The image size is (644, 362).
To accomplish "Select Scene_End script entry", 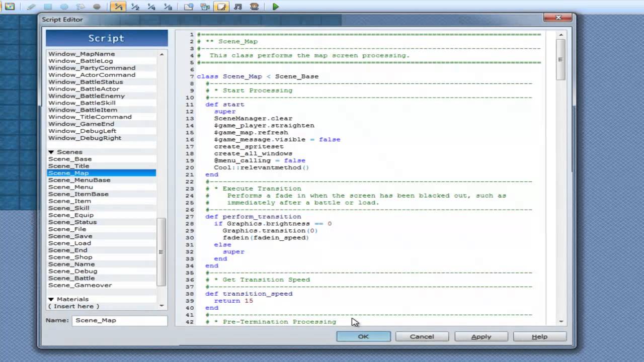I will click(102, 250).
